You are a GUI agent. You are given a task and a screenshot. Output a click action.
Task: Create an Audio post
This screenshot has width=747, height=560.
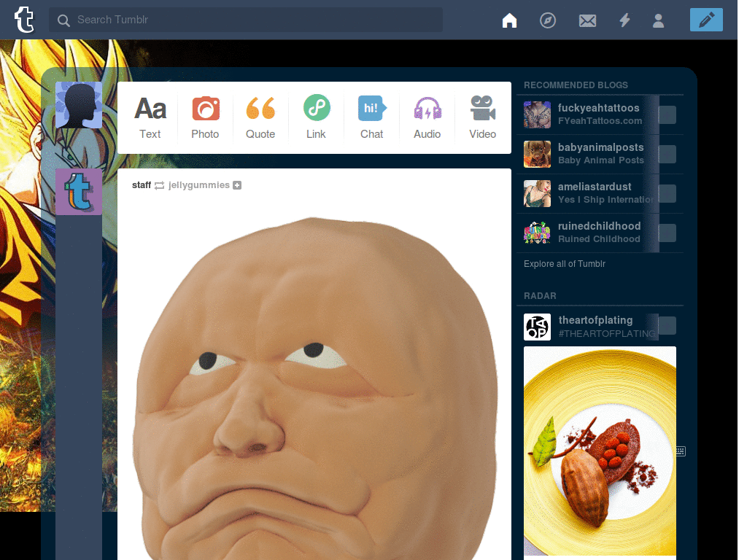pos(427,117)
